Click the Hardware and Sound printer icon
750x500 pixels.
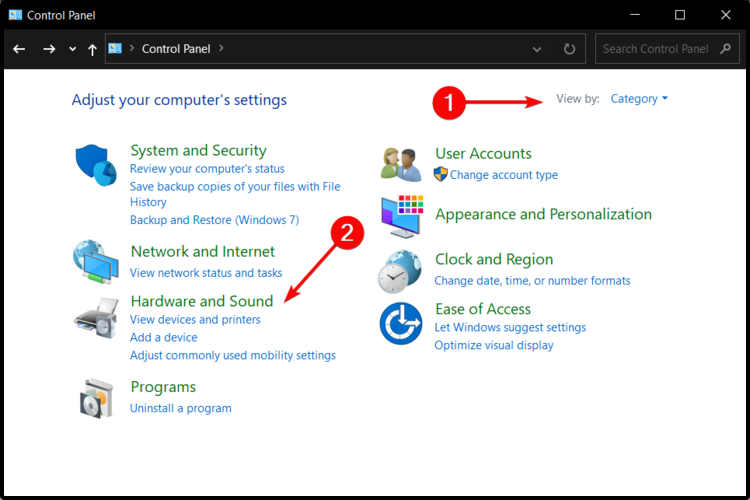click(x=96, y=318)
